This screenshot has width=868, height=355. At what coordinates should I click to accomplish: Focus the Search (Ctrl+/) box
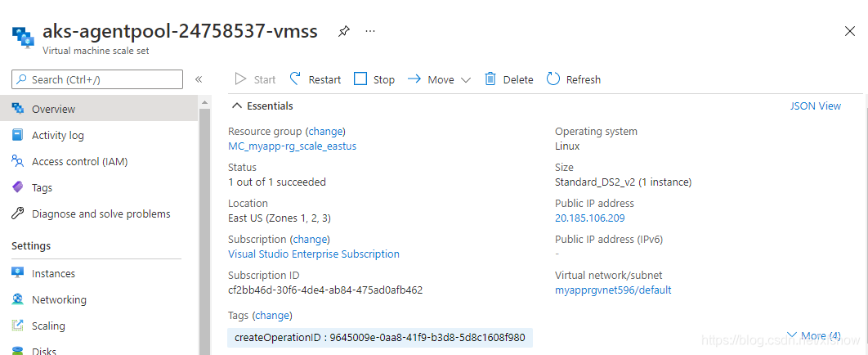(97, 79)
